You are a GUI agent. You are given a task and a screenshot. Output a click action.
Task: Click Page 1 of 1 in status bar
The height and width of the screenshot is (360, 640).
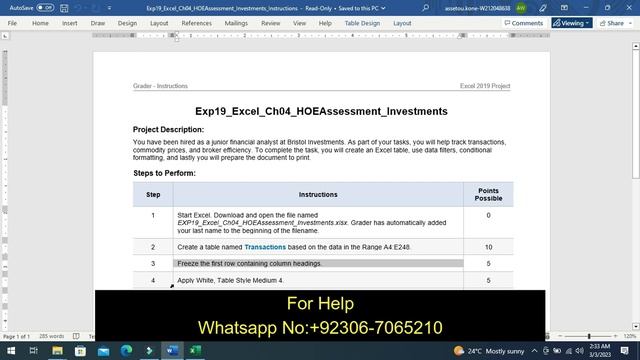click(x=17, y=336)
